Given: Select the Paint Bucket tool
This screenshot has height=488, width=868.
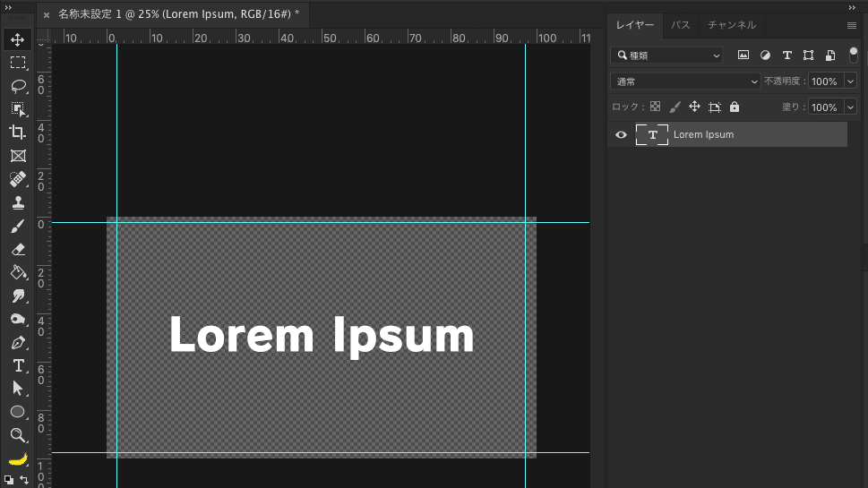Looking at the screenshot, I should [18, 272].
